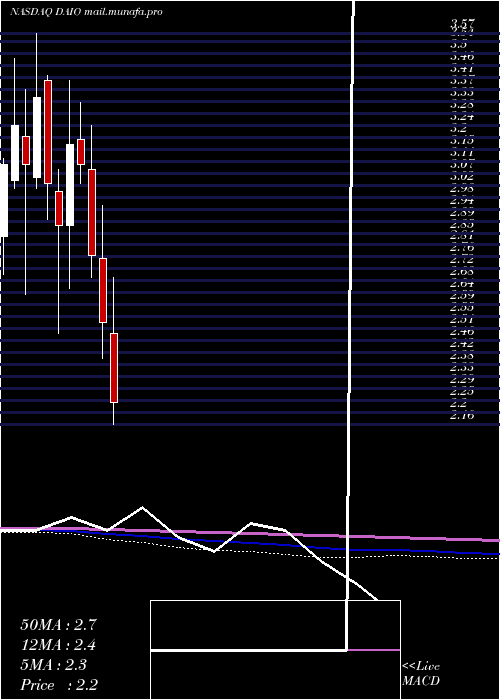Select the 12MA : 2.4 reading
The image size is (500, 700).
tap(58, 645)
